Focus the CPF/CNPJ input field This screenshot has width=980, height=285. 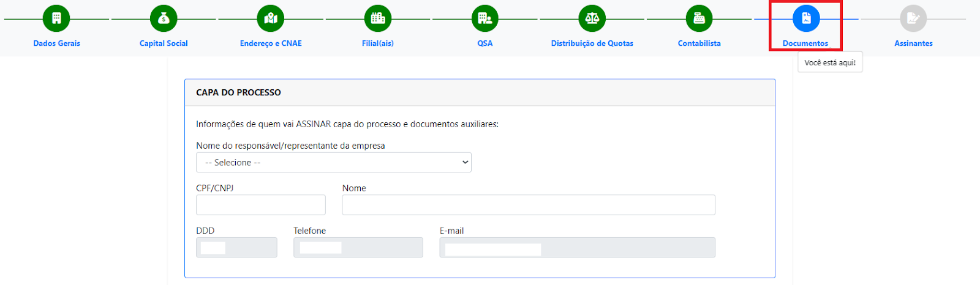pos(261,205)
